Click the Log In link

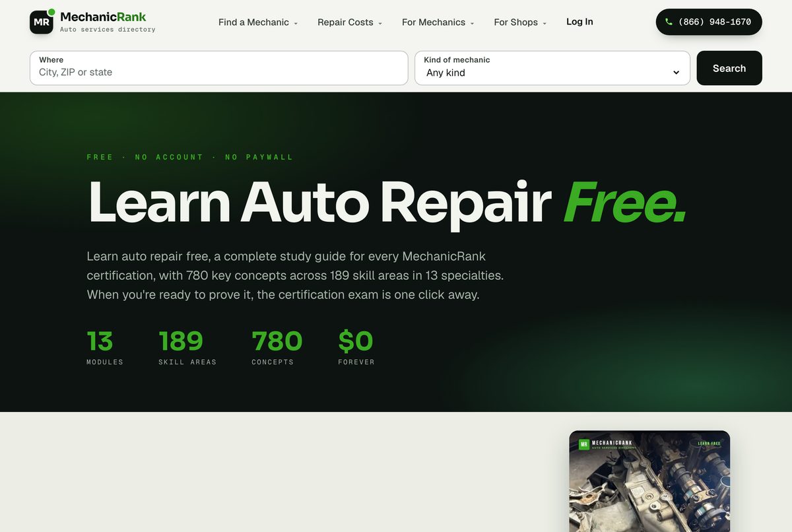pos(579,22)
